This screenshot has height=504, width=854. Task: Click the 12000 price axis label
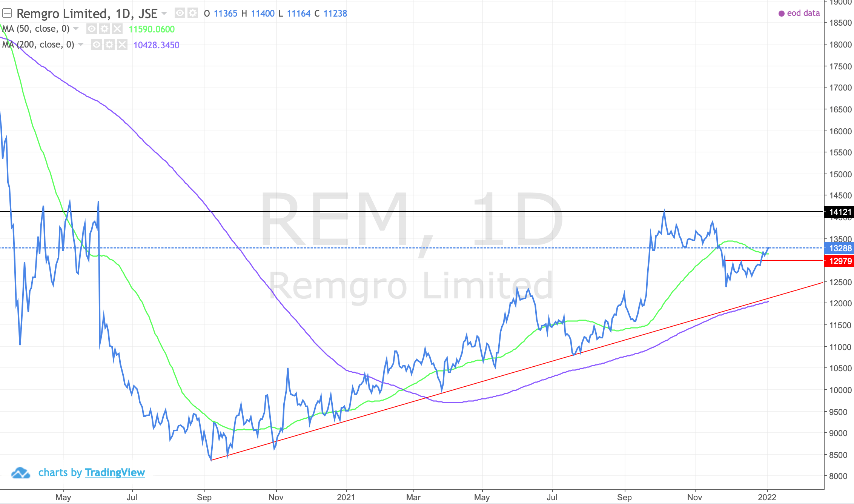click(x=840, y=303)
